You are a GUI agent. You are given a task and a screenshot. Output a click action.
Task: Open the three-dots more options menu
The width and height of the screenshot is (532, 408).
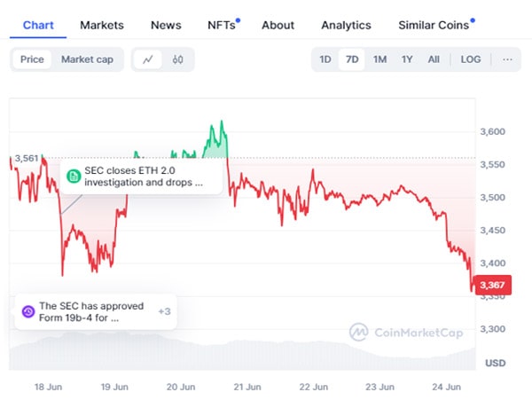(507, 59)
